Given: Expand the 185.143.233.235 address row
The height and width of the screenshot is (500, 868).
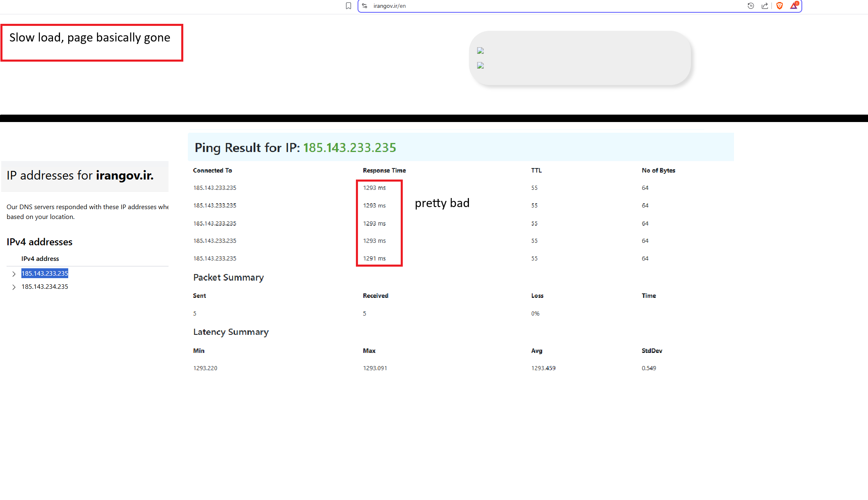Looking at the screenshot, I should coord(14,274).
